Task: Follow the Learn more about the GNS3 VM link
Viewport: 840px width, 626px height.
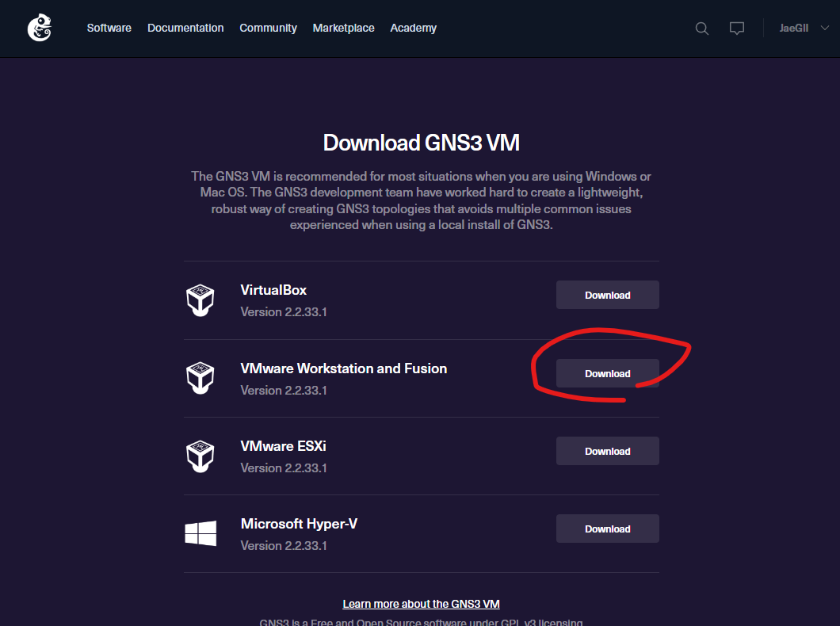Action: click(421, 604)
